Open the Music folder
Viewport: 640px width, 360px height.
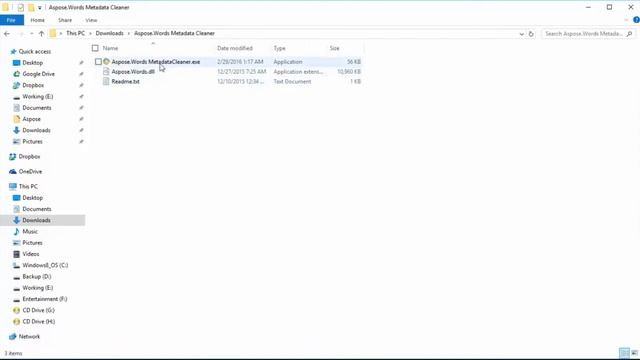(x=30, y=231)
